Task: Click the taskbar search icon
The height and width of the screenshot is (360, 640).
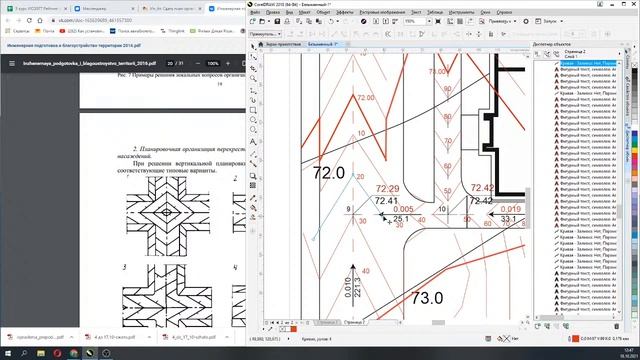Action: tap(24, 353)
